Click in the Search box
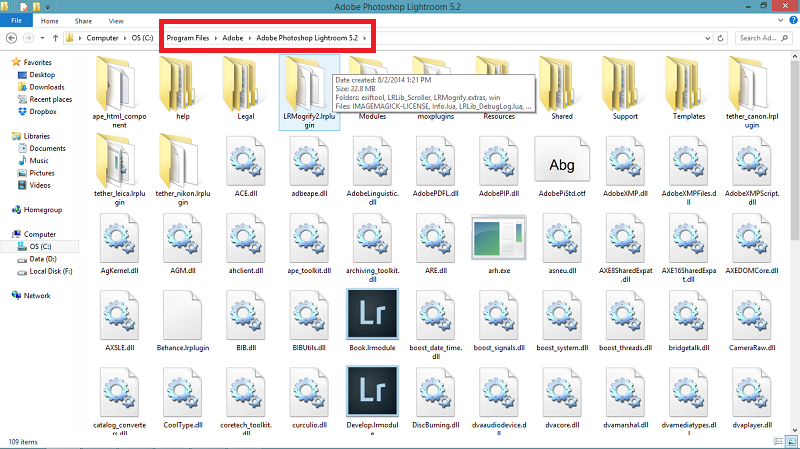The width and height of the screenshot is (800, 449). click(x=764, y=38)
